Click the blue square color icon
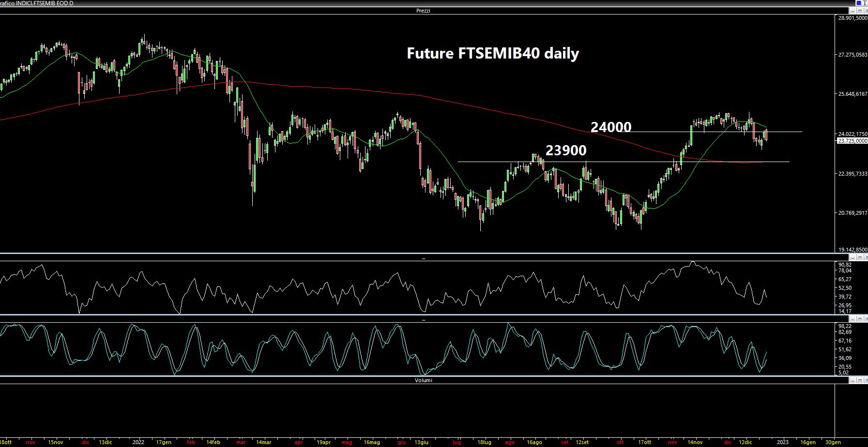Viewport: 868px width, 447px height. [x=859, y=3]
